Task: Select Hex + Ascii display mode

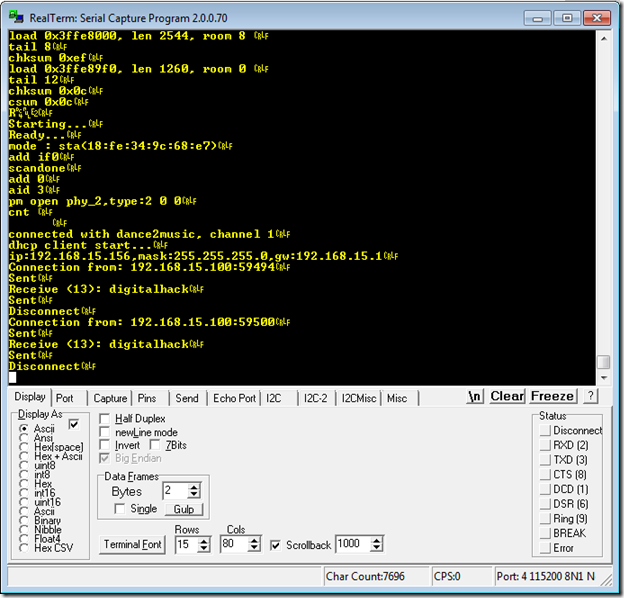Action: click(24, 456)
